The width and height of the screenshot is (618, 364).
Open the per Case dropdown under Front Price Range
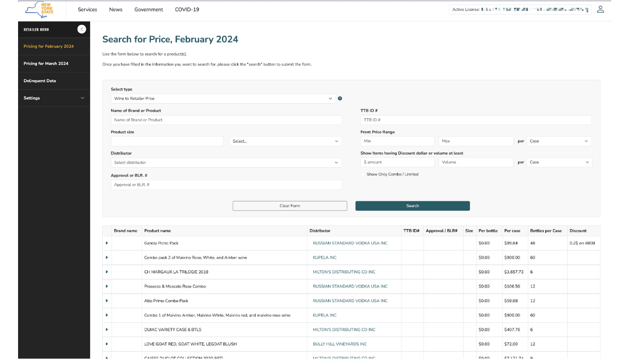[x=559, y=141]
